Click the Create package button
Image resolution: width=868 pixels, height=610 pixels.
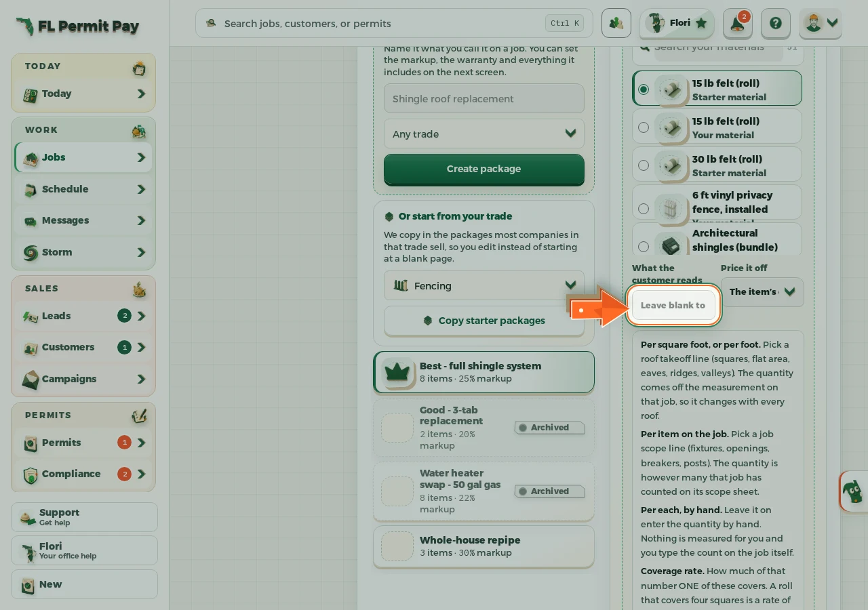click(484, 169)
